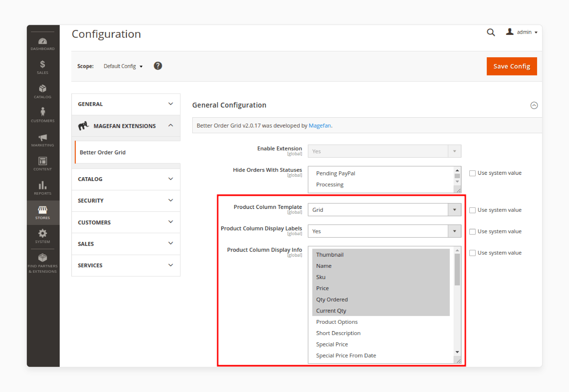The height and width of the screenshot is (392, 569).
Task: Select Sku in Display Info list
Action: pyautogui.click(x=381, y=277)
